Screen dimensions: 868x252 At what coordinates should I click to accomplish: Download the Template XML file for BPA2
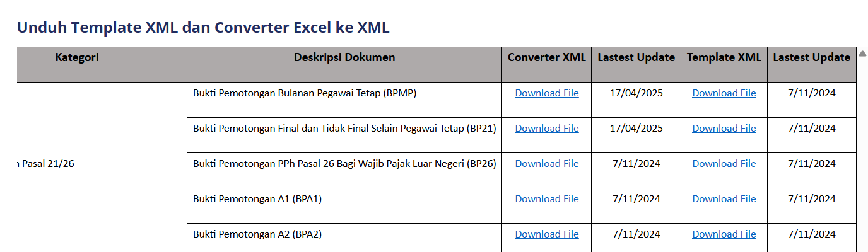(724, 234)
